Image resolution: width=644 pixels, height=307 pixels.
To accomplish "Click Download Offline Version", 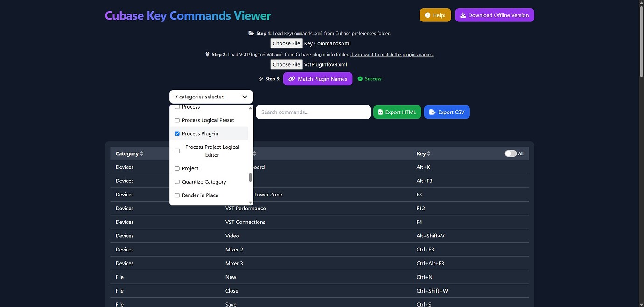I will 495,15.
